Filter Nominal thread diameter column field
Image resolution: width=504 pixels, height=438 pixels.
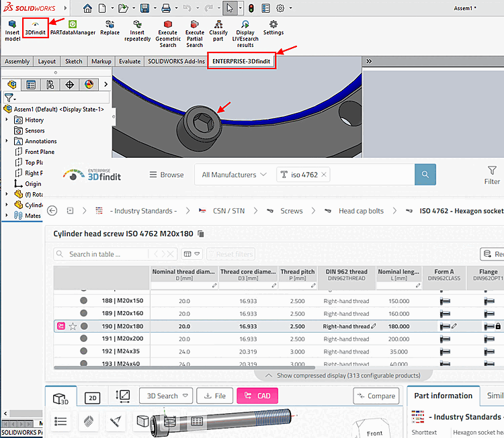[184, 286]
